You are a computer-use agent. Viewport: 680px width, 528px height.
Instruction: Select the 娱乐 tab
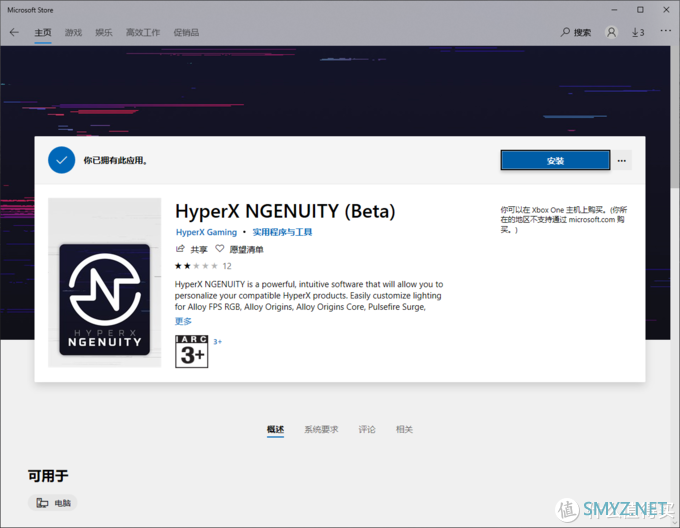tap(104, 33)
